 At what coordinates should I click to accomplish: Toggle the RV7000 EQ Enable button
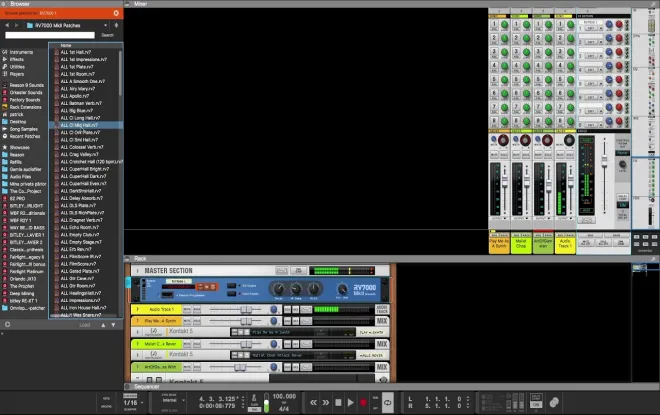click(232, 286)
